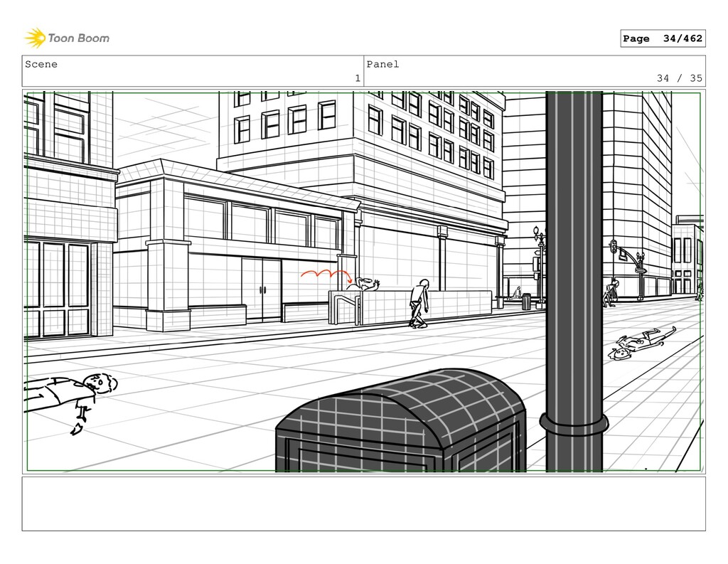Click the Panel label
728x564 pixels.
point(382,64)
